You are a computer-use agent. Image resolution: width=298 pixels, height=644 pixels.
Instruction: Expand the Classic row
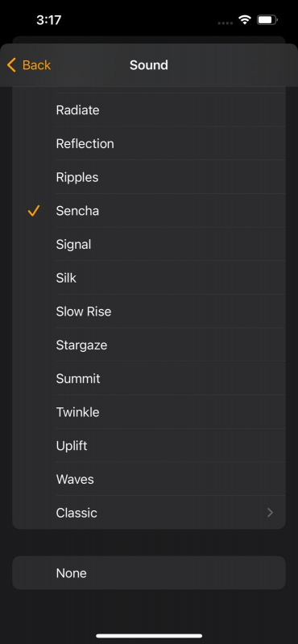[149, 513]
